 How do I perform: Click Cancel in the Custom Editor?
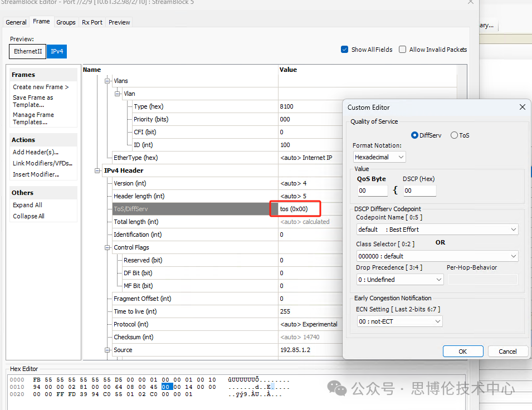pyautogui.click(x=507, y=352)
